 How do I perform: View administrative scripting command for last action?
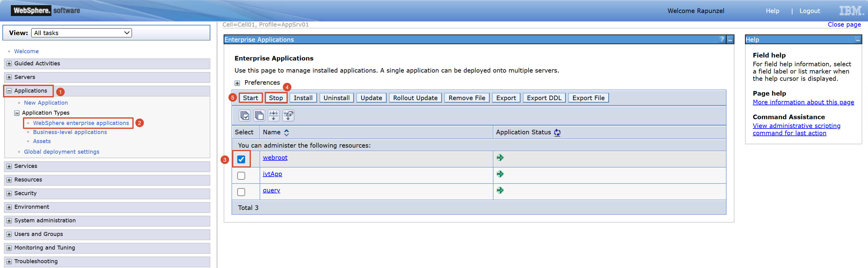(x=797, y=129)
